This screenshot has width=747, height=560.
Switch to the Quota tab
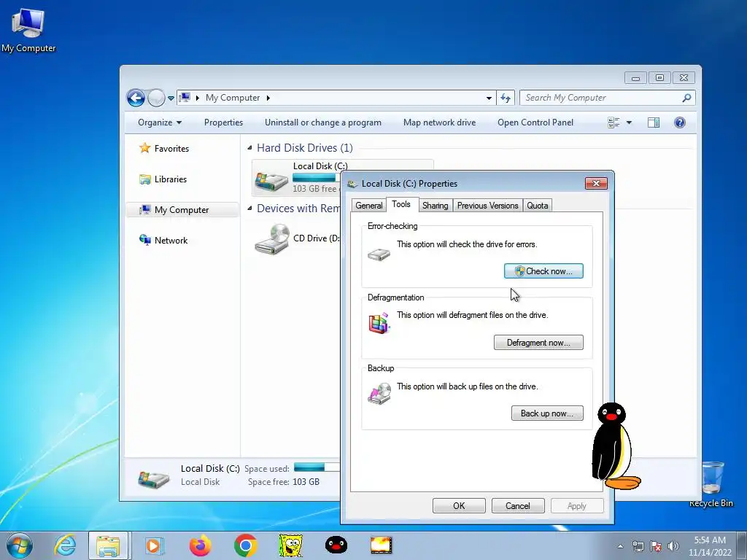[x=537, y=205]
